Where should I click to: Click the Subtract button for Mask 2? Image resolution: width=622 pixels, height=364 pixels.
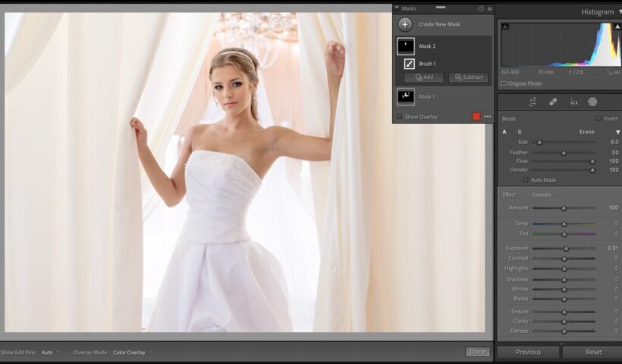pyautogui.click(x=468, y=77)
